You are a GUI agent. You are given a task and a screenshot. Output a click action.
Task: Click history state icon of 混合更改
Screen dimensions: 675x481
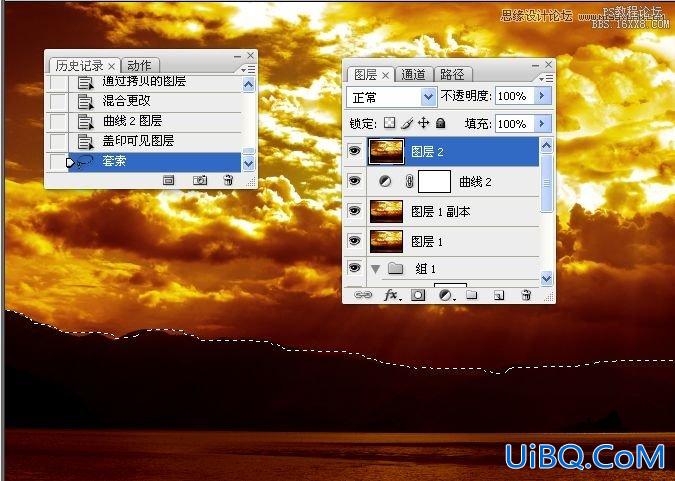pos(85,102)
